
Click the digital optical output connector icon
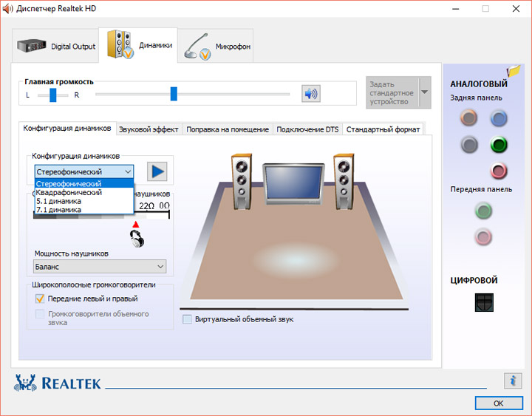pos(484,302)
